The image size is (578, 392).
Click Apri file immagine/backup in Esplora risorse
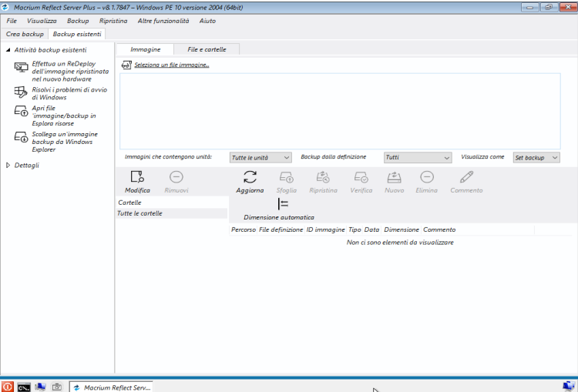click(64, 116)
